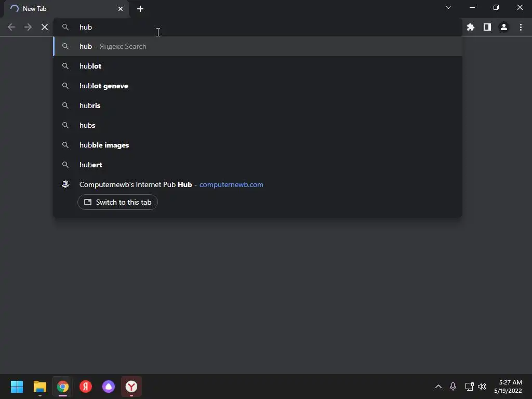Click search icon beside 'hubble images'
The width and height of the screenshot is (532, 399).
pos(65,145)
